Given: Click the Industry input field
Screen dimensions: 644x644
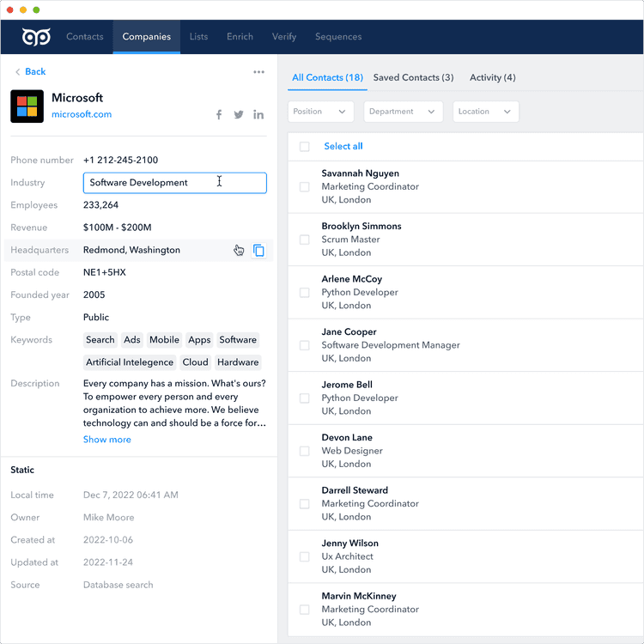Looking at the screenshot, I should click(x=174, y=183).
